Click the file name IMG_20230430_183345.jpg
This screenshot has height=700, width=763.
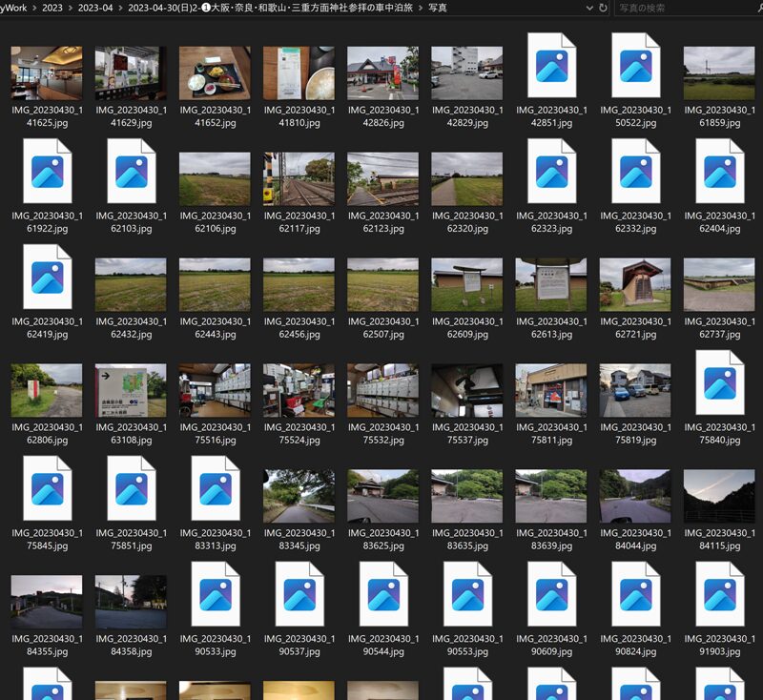point(299,539)
